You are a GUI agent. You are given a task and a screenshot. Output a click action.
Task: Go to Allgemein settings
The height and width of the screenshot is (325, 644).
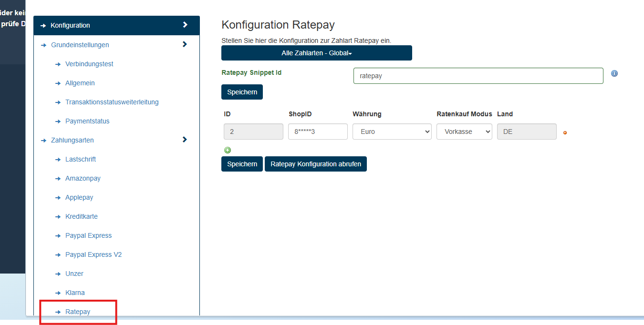80,83
